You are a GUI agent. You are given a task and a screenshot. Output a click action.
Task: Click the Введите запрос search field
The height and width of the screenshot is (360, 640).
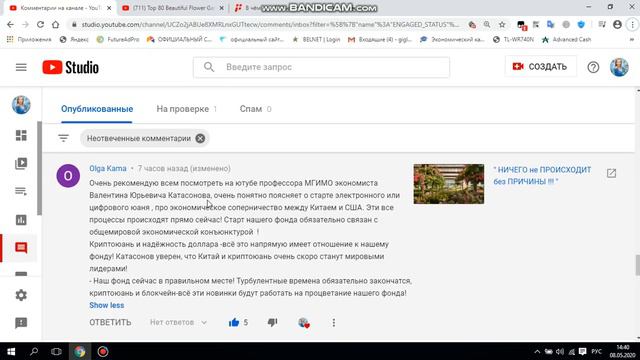(x=321, y=67)
